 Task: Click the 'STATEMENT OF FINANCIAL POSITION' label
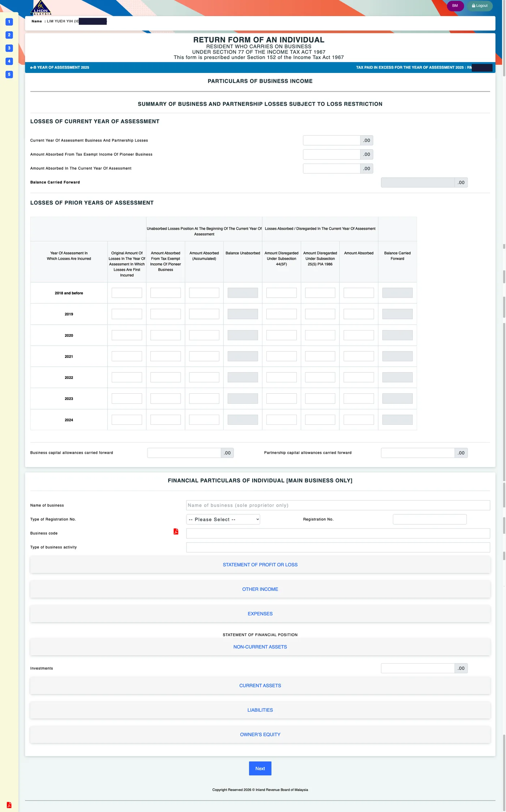[x=260, y=635]
